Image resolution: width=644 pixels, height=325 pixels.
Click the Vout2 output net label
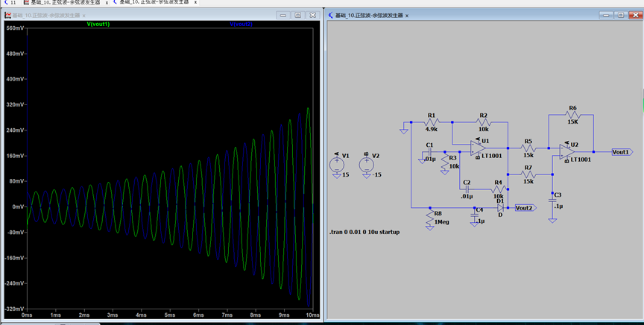coord(525,208)
